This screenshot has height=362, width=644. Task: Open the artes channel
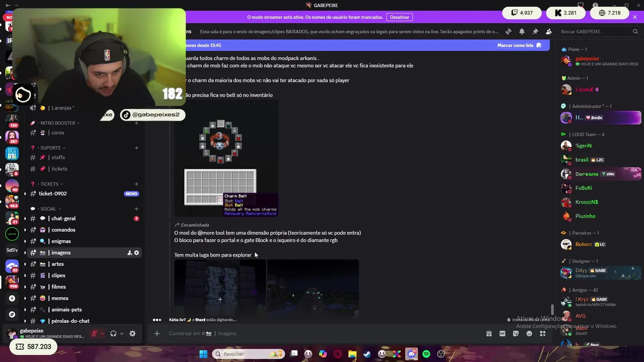point(85,264)
